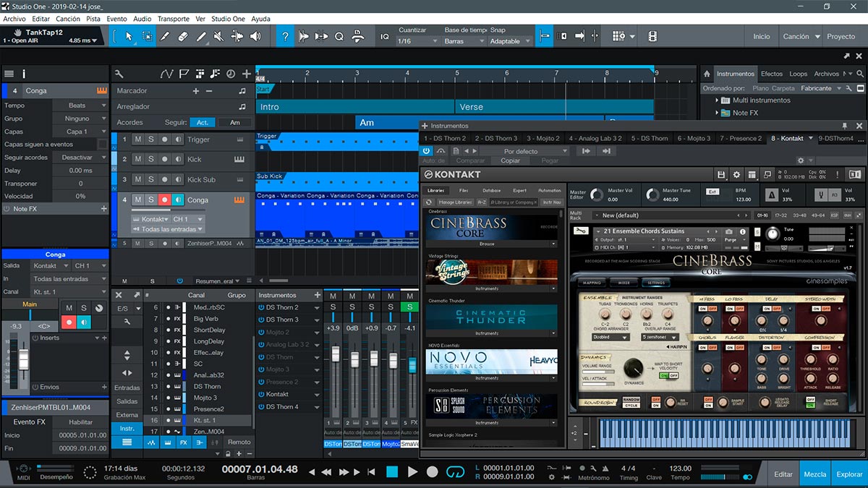Click the Browser home icon
Image resolution: width=868 pixels, height=488 pixels.
pos(707,74)
